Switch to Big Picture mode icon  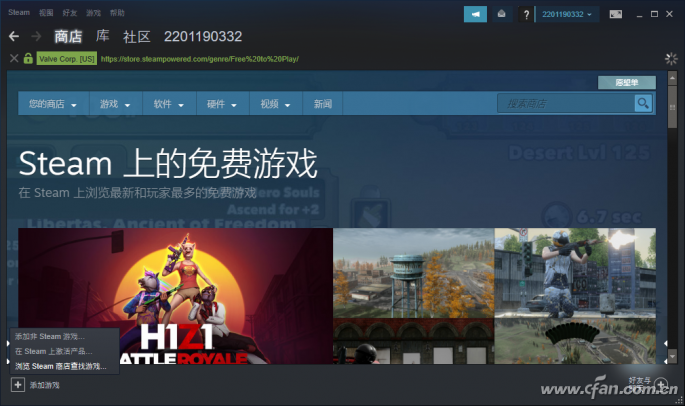click(x=616, y=14)
